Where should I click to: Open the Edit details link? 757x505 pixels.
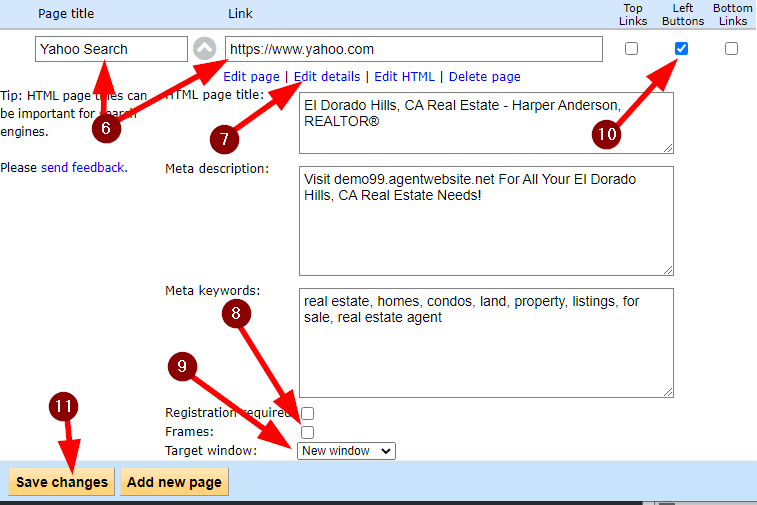[327, 76]
